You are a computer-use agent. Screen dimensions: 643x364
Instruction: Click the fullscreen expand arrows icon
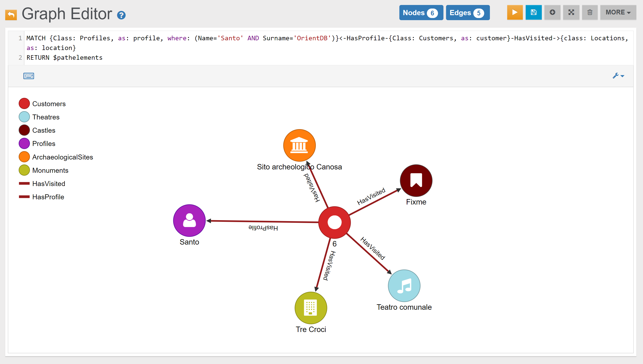[x=571, y=13]
